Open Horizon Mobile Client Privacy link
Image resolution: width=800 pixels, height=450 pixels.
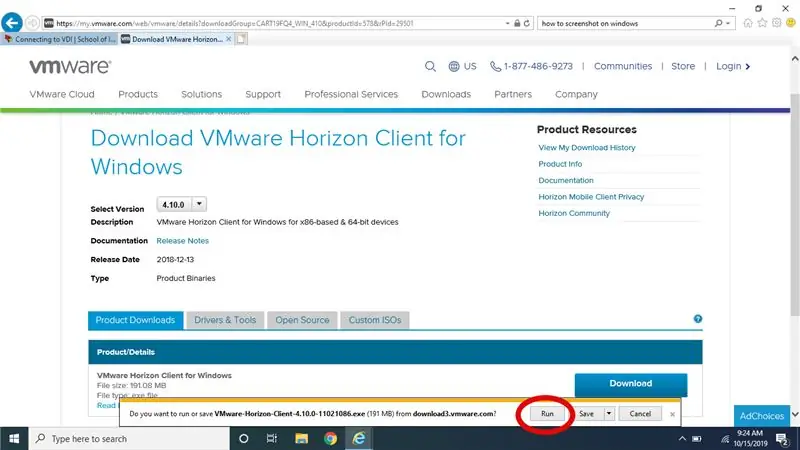[591, 196]
